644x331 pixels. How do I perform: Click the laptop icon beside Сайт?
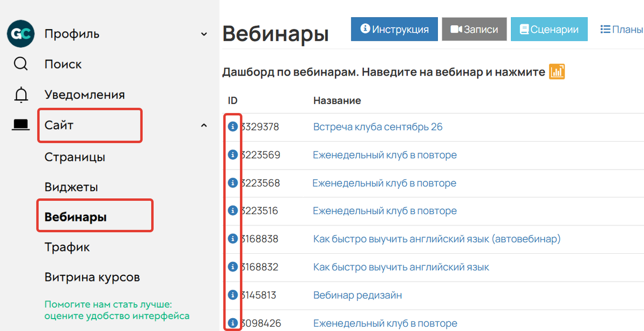(x=21, y=125)
